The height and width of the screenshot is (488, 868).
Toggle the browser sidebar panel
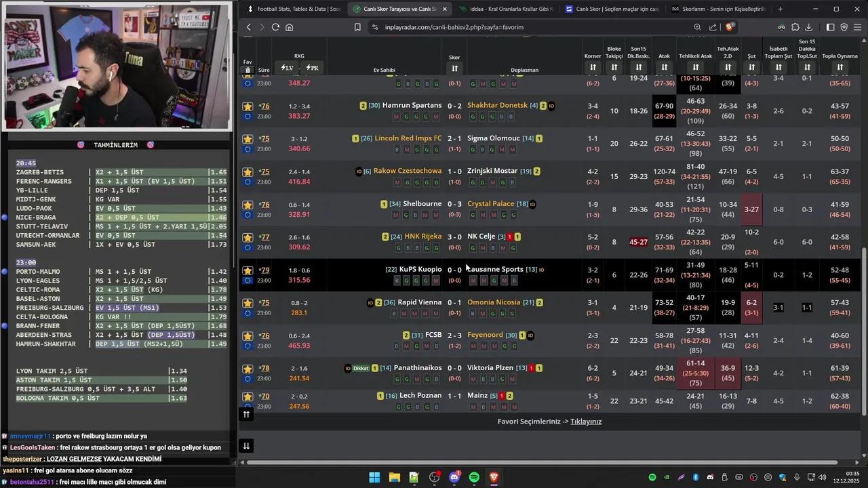click(x=831, y=27)
